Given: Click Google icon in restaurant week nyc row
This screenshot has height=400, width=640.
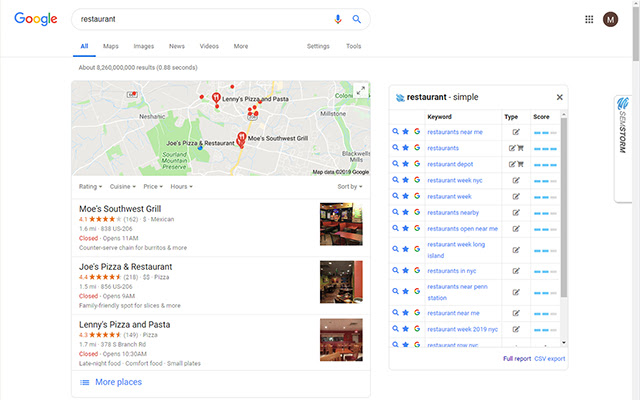Looking at the screenshot, I should pyautogui.click(x=417, y=180).
